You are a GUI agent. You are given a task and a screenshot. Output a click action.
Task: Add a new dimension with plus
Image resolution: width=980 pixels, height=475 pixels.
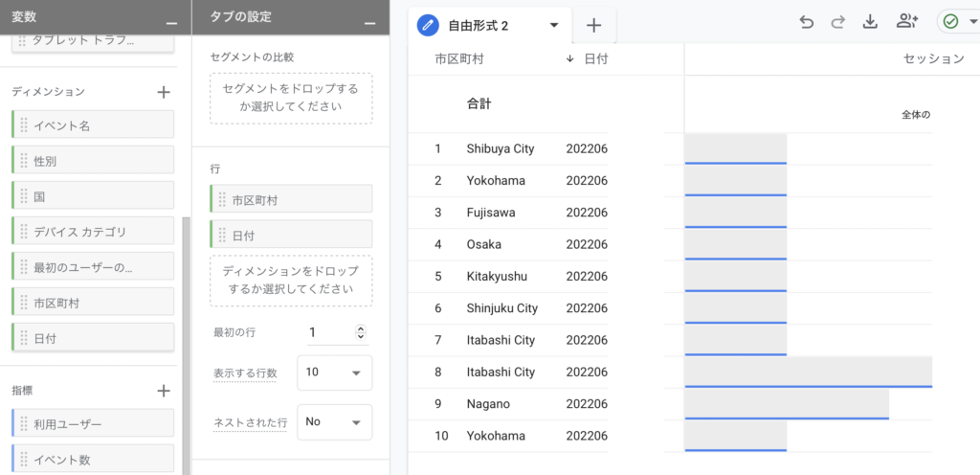point(164,92)
